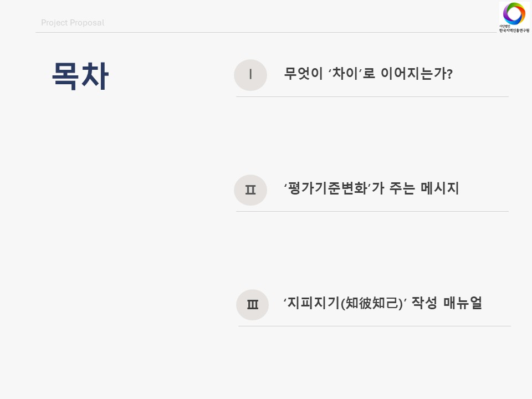Image resolution: width=532 pixels, height=399 pixels.
Task: Open the '지피지기' 작성 매뉴얼 heading
Action: (x=382, y=303)
